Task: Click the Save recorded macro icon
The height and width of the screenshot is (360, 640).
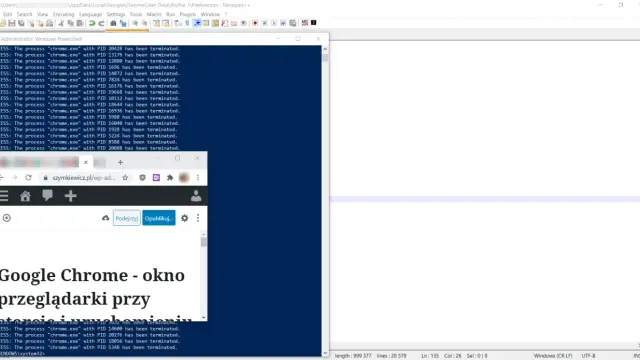Action: pyautogui.click(x=293, y=23)
